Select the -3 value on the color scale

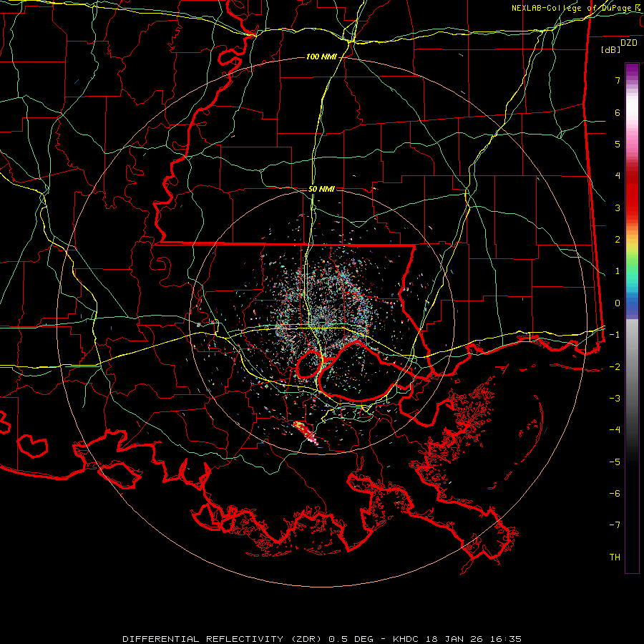615,399
